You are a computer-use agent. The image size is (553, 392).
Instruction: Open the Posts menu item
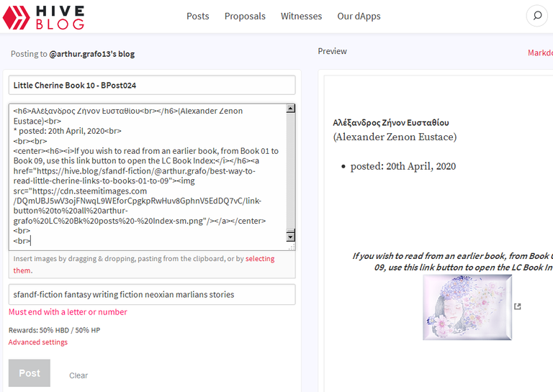[x=198, y=17]
